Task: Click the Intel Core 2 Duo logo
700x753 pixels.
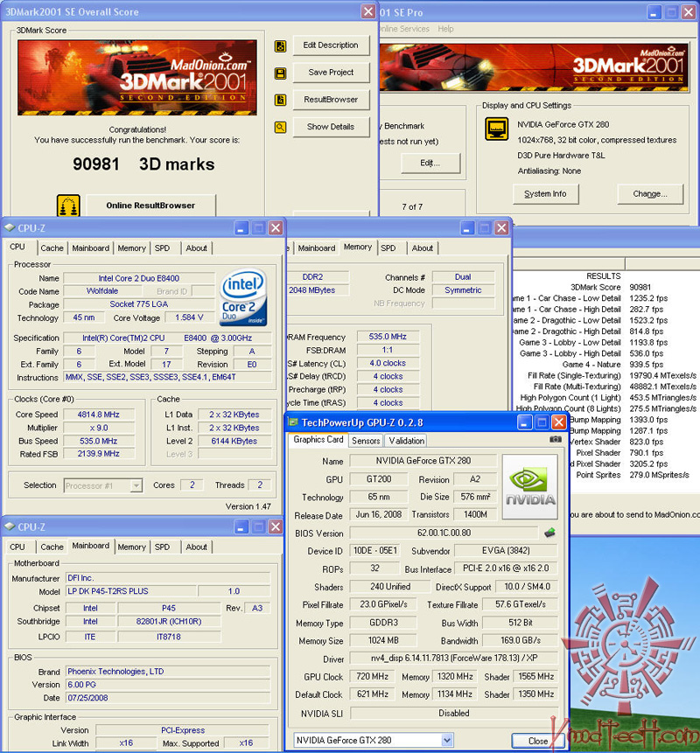Action: point(243,297)
